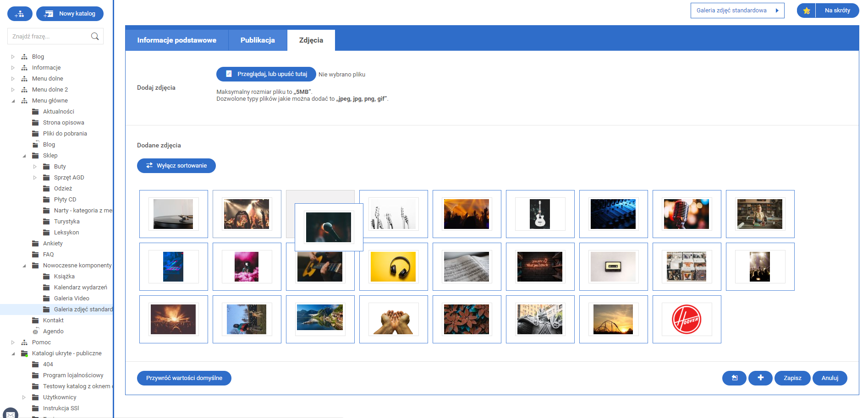Open the mail envelope icon at bottom left
The height and width of the screenshot is (418, 868).
pyautogui.click(x=10, y=414)
